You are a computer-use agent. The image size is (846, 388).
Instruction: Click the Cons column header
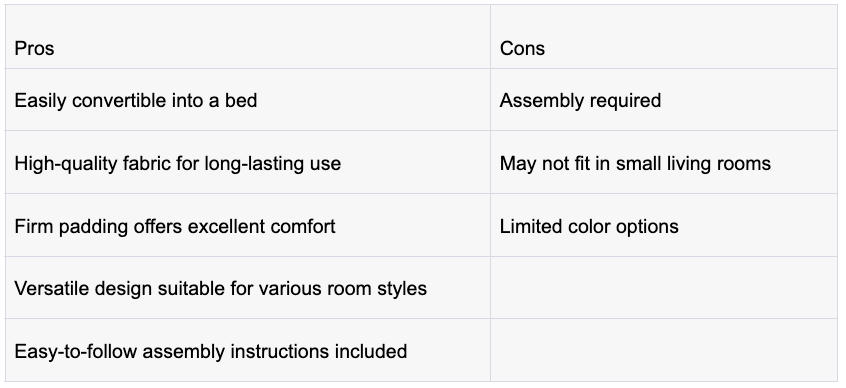tap(664, 37)
